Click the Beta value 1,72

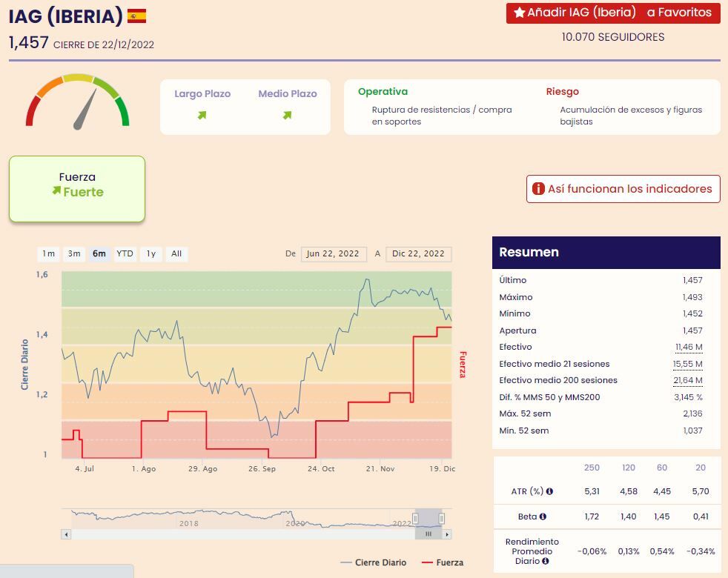(592, 516)
